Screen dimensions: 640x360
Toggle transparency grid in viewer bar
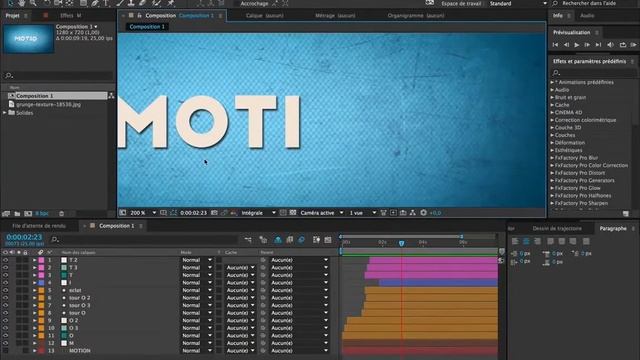(293, 213)
